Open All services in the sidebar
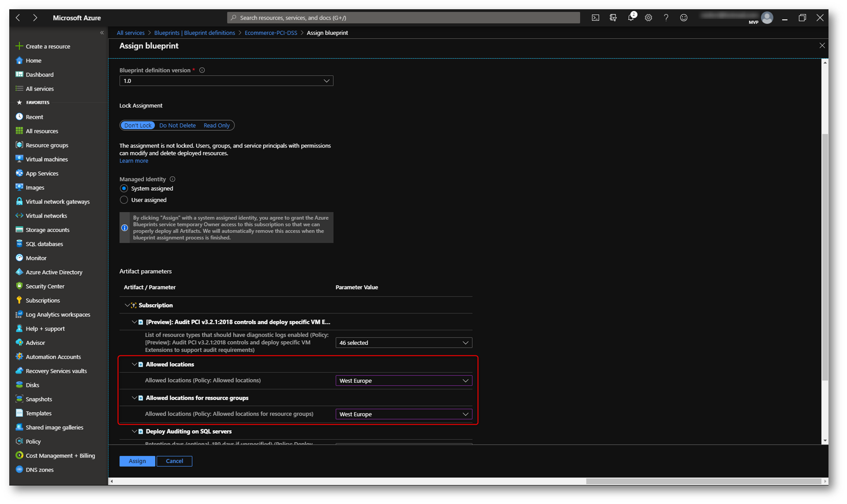Viewport: 847px width, 504px height. (39, 89)
